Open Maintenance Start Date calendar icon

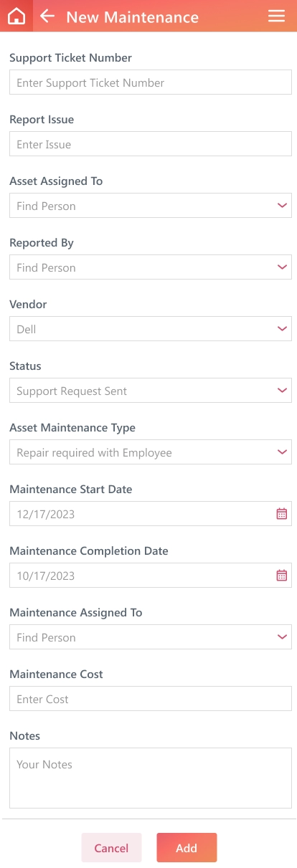[282, 514]
